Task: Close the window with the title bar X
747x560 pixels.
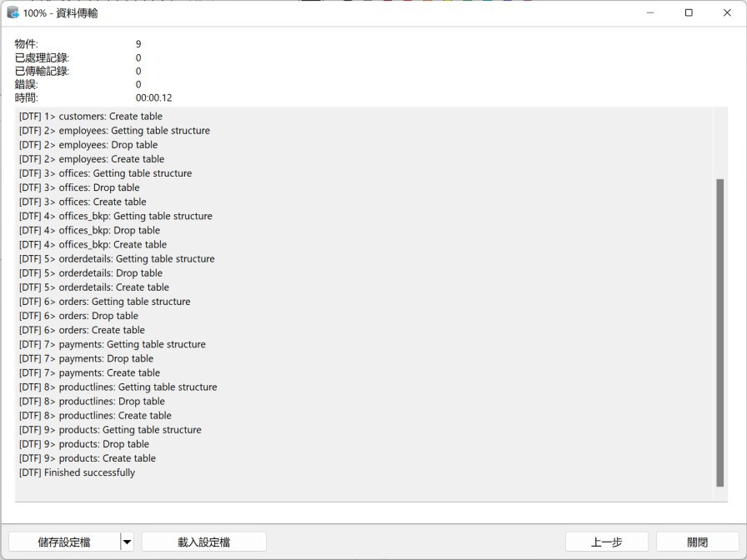Action: point(727,13)
